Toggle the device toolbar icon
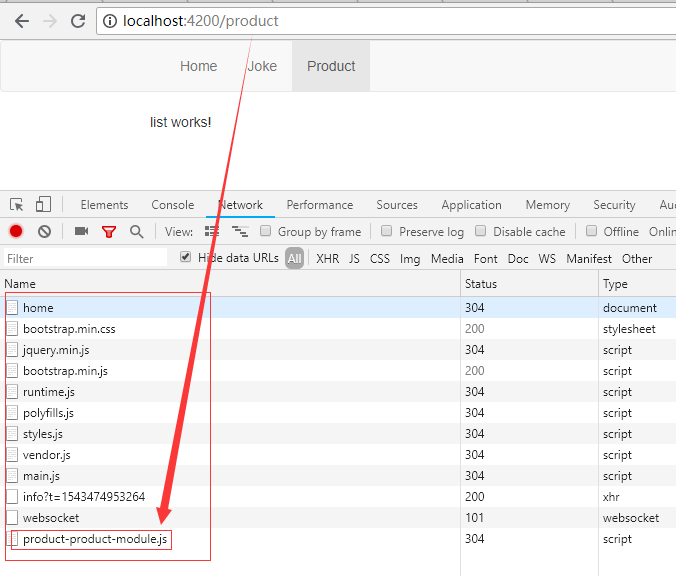Screen dimensions: 676x576 (x=43, y=204)
